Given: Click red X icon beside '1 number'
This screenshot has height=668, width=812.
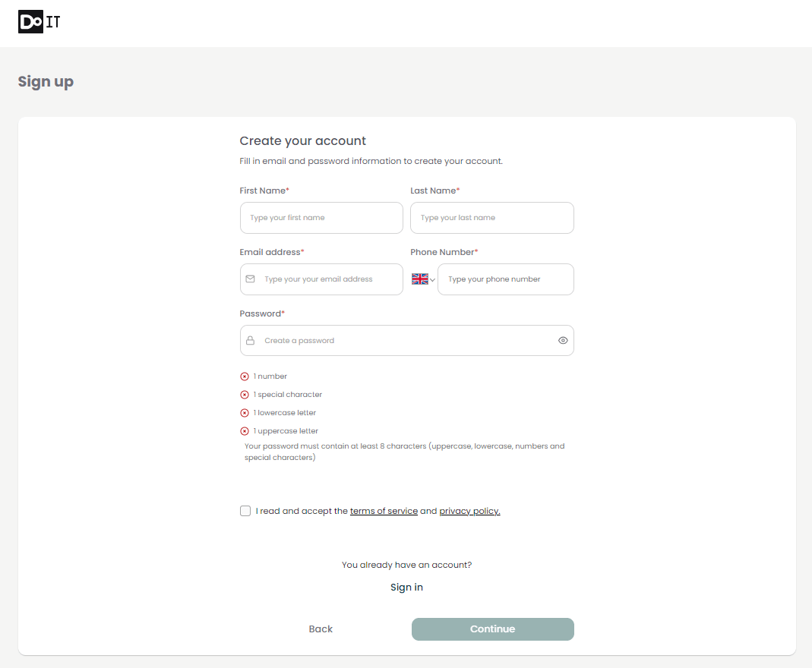Looking at the screenshot, I should click(245, 377).
